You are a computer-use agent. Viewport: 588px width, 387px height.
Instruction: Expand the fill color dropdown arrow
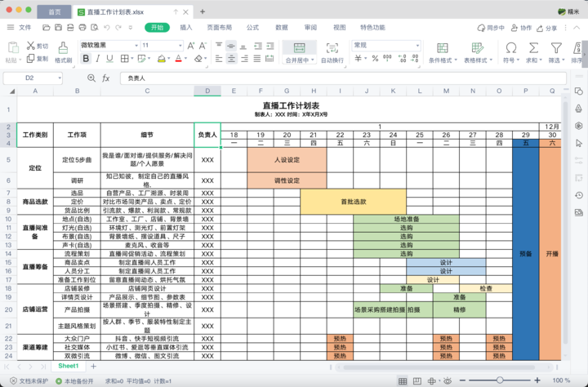click(169, 59)
